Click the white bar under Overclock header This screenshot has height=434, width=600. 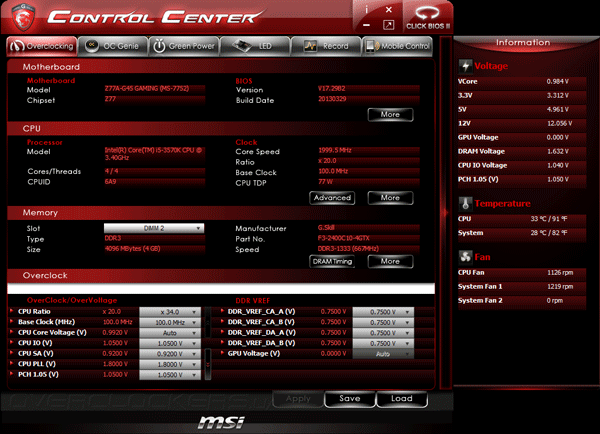pyautogui.click(x=221, y=289)
